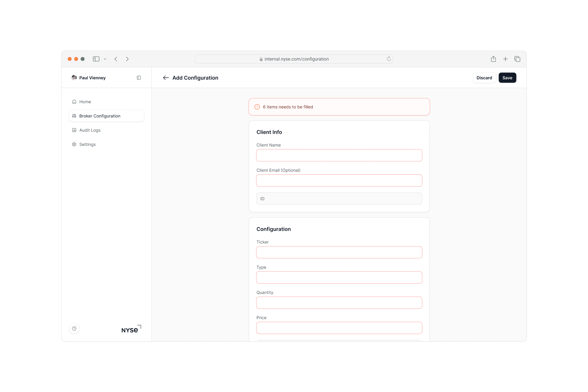Click the Audit Logs chart icon
Image resolution: width=588 pixels, height=392 pixels.
(x=74, y=130)
